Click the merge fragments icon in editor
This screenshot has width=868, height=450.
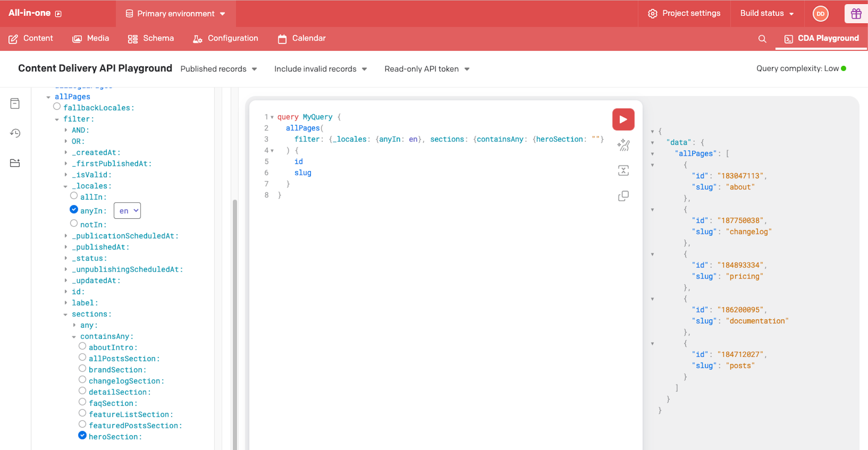tap(623, 171)
